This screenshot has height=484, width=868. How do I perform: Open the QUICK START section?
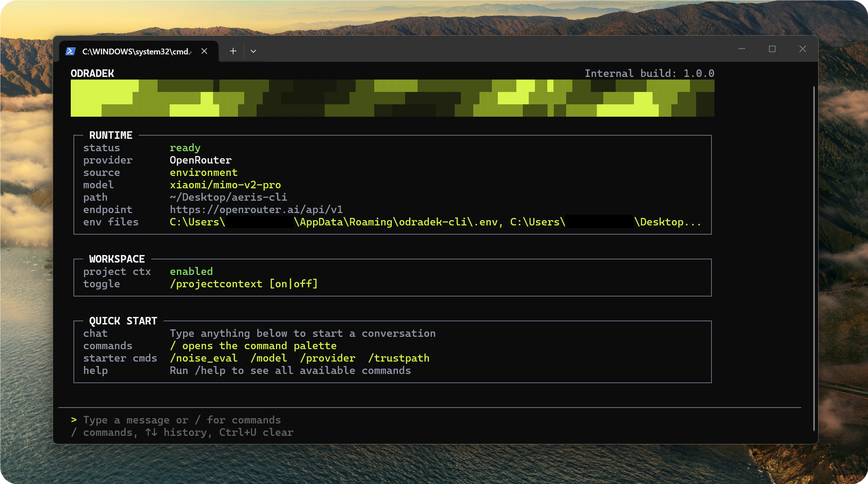tap(123, 321)
